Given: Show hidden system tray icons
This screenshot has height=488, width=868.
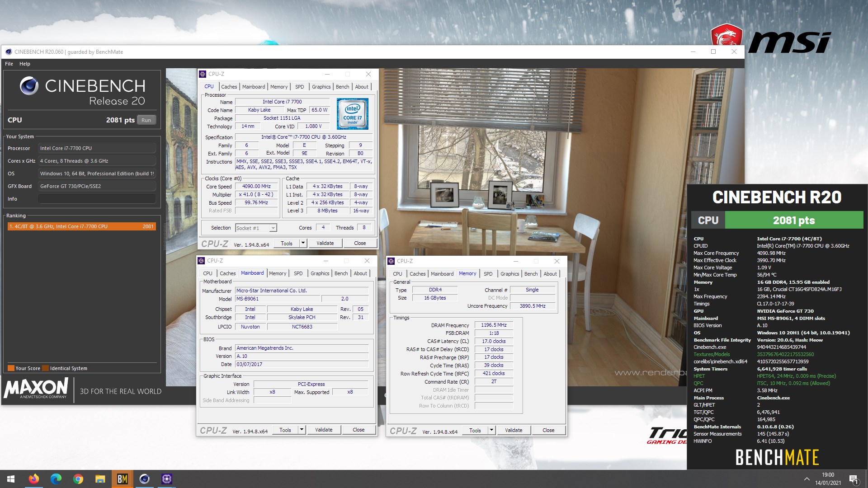Looking at the screenshot, I should click(x=807, y=479).
